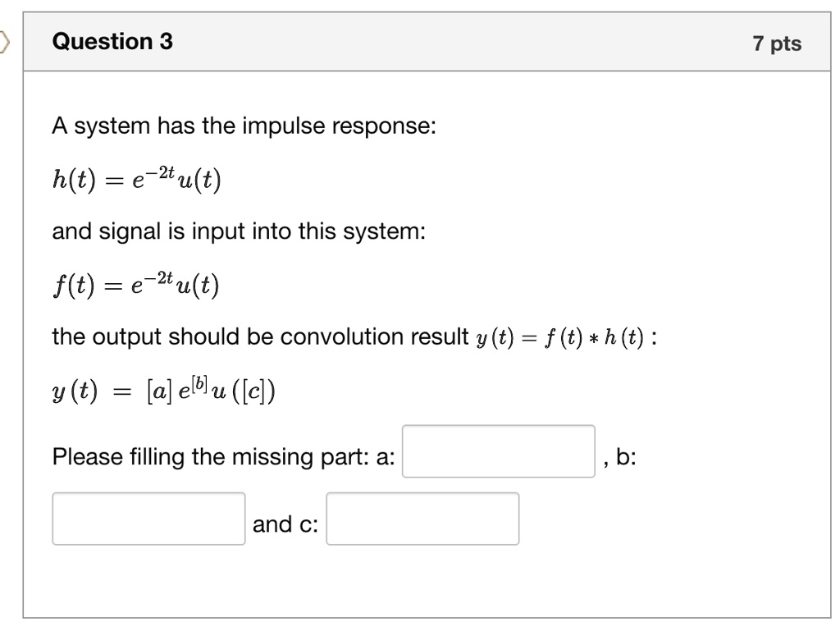
Task: Click the text 'A system has the impulse response:'
Action: click(244, 126)
